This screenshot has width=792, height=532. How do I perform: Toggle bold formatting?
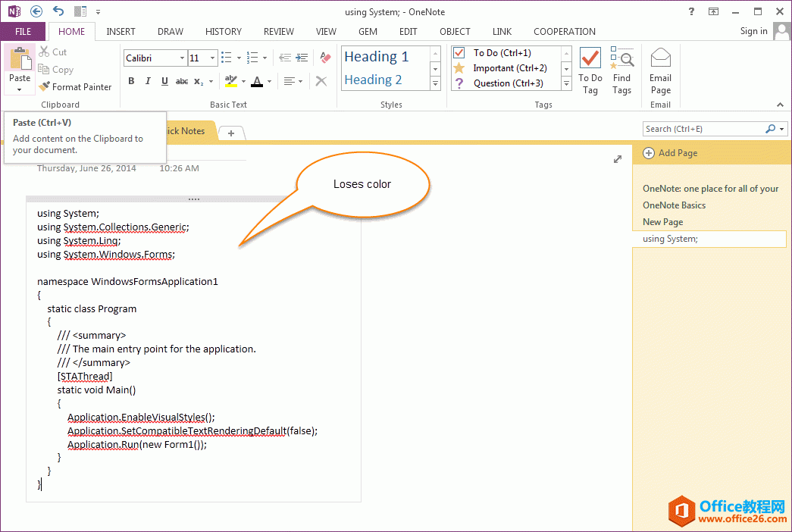(x=131, y=81)
